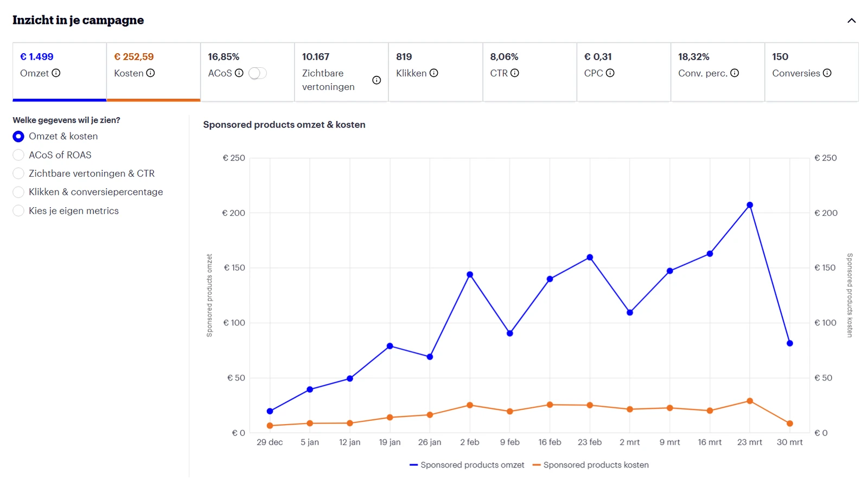
Task: Select the Omzet & kosten radio option
Action: click(x=18, y=136)
